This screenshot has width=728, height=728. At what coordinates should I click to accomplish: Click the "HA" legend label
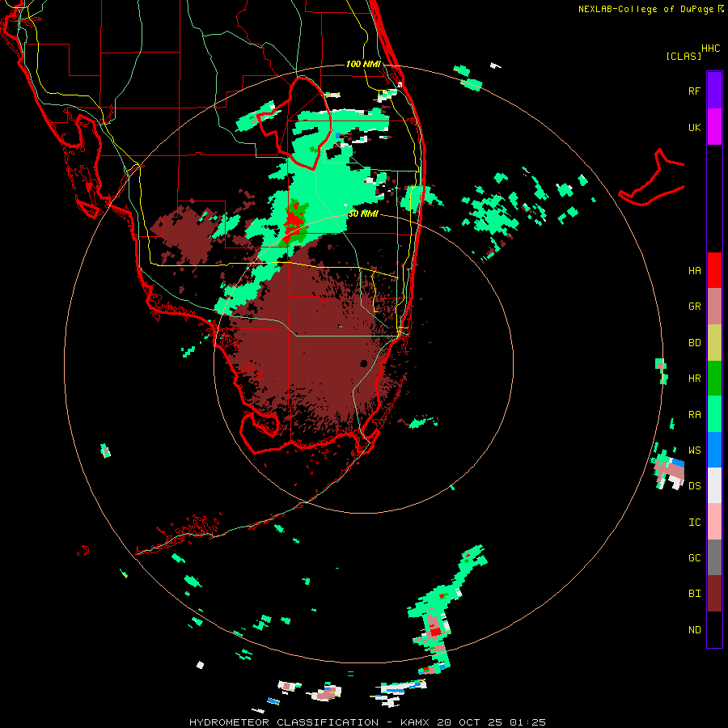tap(694, 271)
